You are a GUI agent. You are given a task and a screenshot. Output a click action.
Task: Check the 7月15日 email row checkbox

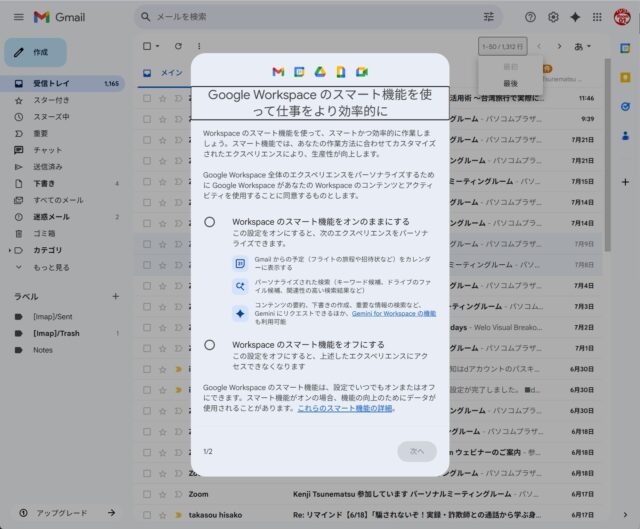[147, 182]
